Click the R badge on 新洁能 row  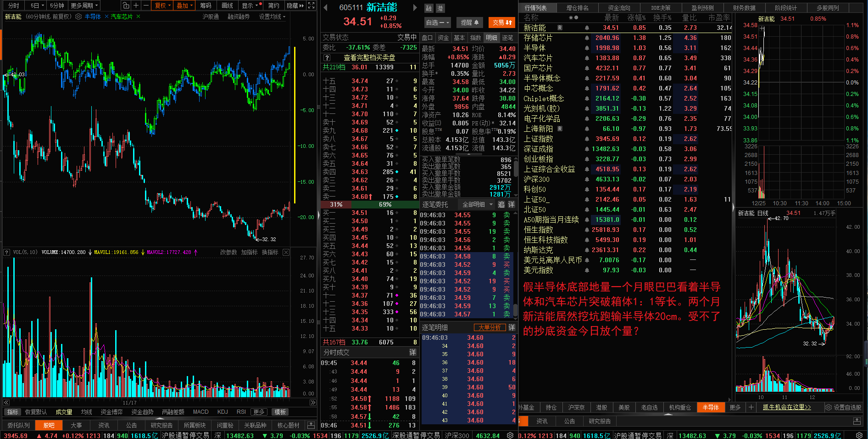pyautogui.click(x=560, y=28)
